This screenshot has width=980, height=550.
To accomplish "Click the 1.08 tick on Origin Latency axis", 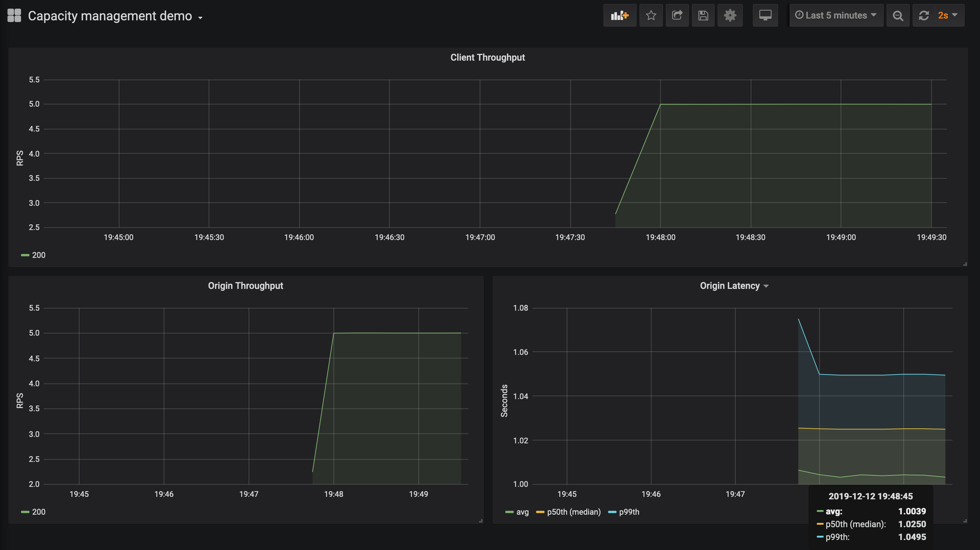I will coord(520,308).
